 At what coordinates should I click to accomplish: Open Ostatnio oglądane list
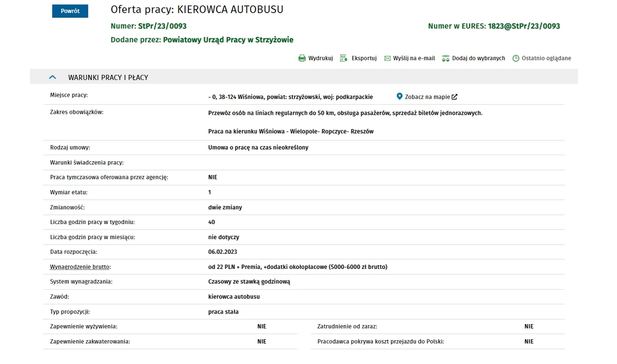tap(546, 58)
